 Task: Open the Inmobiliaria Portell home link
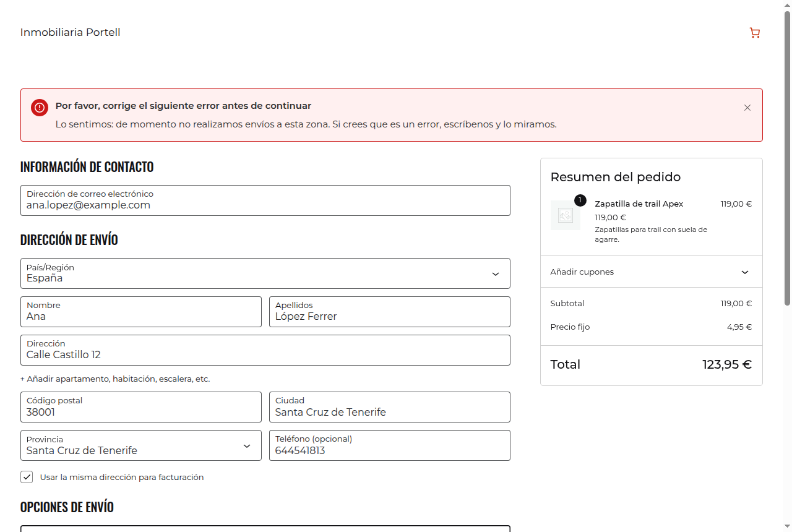[71, 32]
